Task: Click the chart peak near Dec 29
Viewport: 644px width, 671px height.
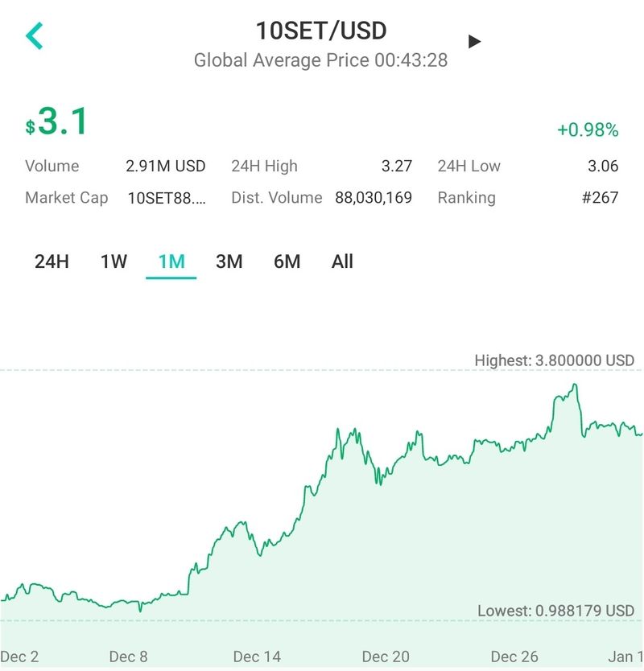Action: tap(575, 385)
